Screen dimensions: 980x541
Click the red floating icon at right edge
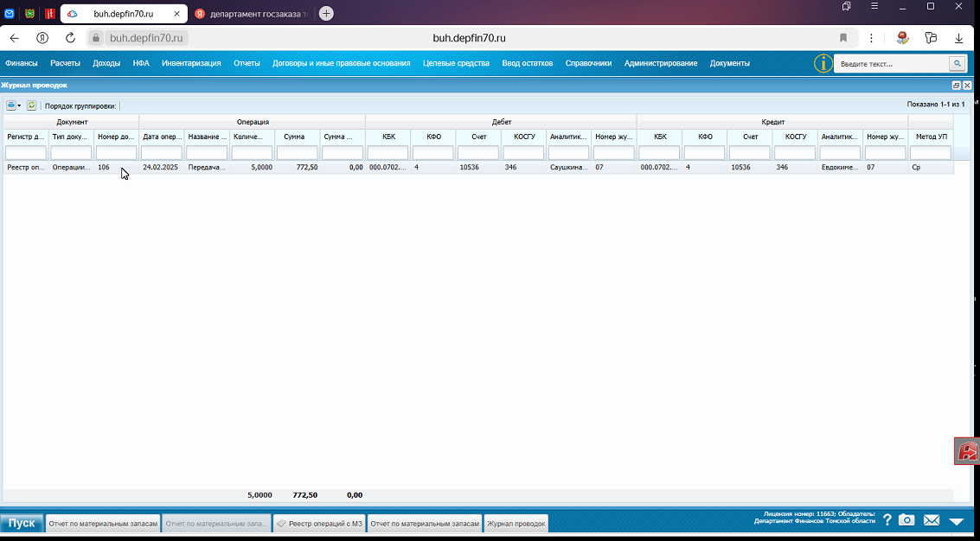tap(968, 451)
